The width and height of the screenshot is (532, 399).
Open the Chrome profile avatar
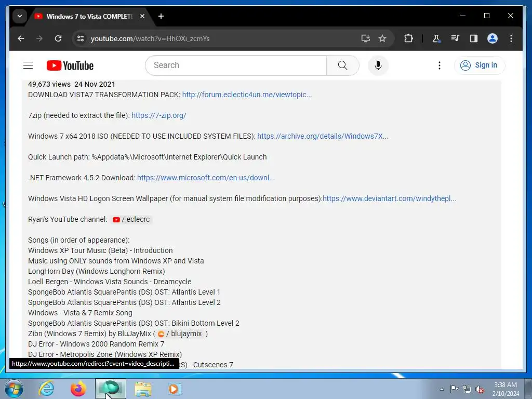coord(493,38)
